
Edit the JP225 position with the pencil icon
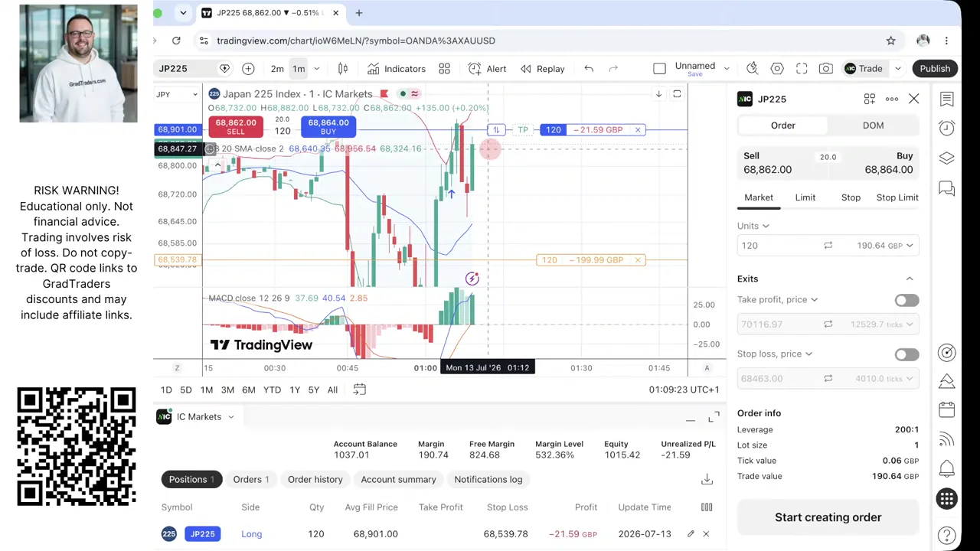(691, 533)
